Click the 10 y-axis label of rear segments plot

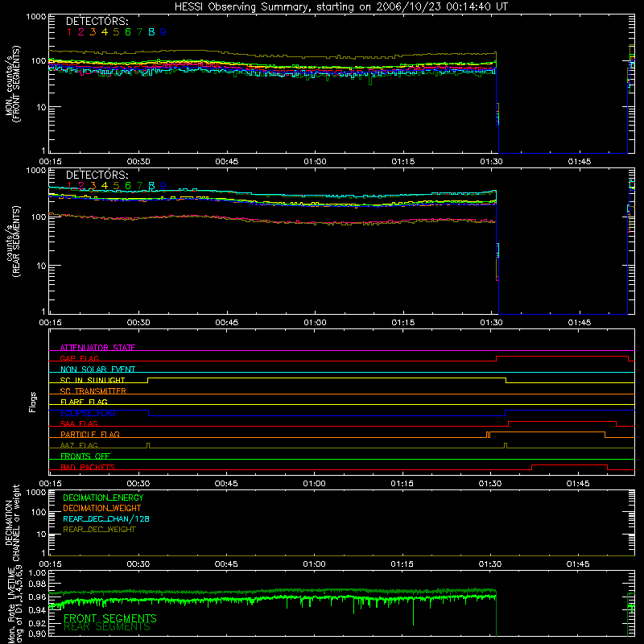41,266
